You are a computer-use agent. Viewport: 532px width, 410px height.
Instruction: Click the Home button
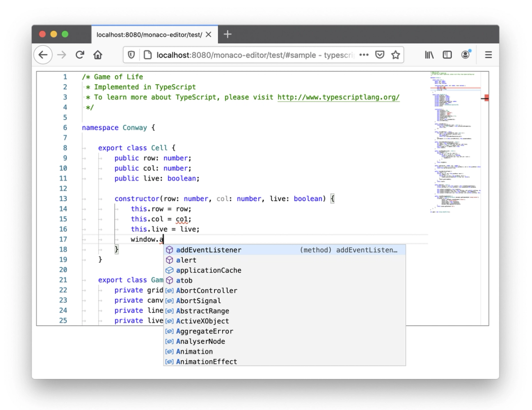pyautogui.click(x=98, y=54)
